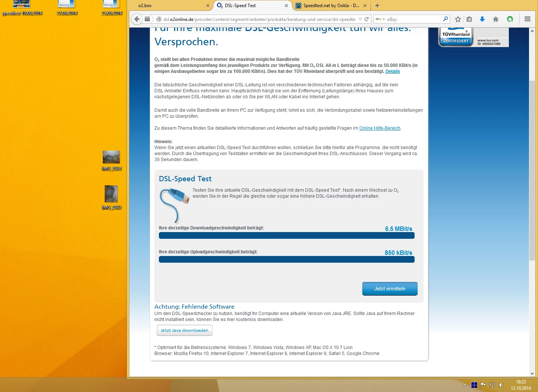Click the Achtung: Fehlende Software heading
The height and width of the screenshot is (392, 538).
[194, 306]
